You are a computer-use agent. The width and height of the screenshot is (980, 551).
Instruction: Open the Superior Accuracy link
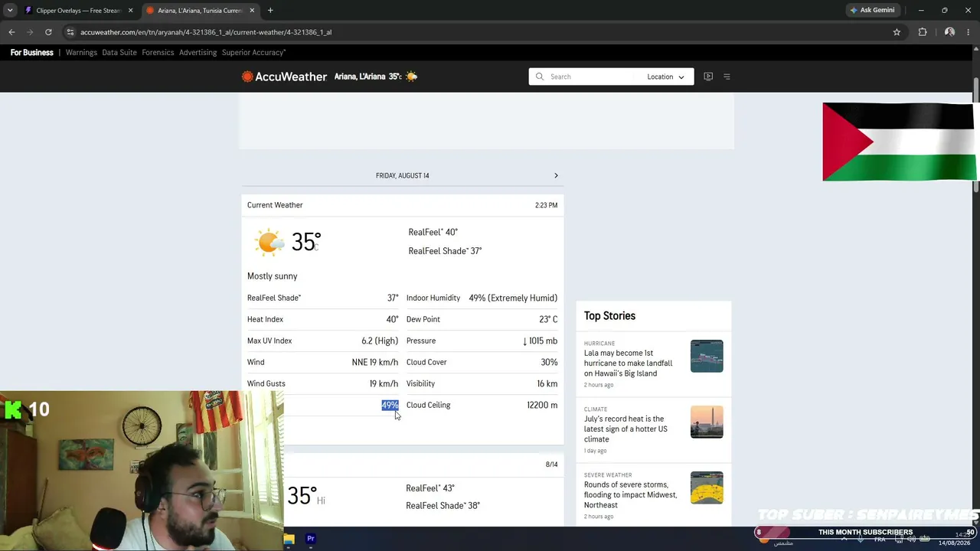[253, 53]
